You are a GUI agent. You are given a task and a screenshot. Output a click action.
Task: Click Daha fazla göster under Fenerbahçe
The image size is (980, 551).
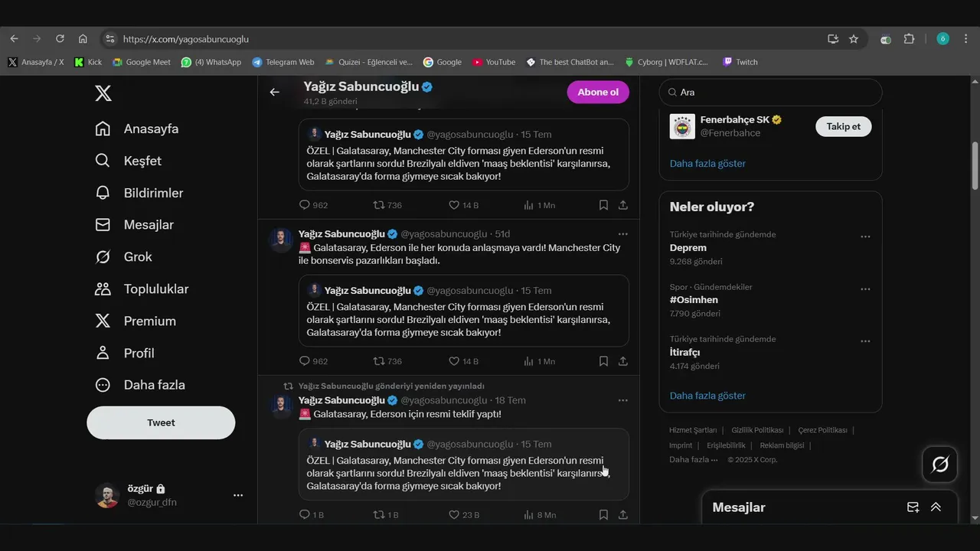pyautogui.click(x=707, y=163)
